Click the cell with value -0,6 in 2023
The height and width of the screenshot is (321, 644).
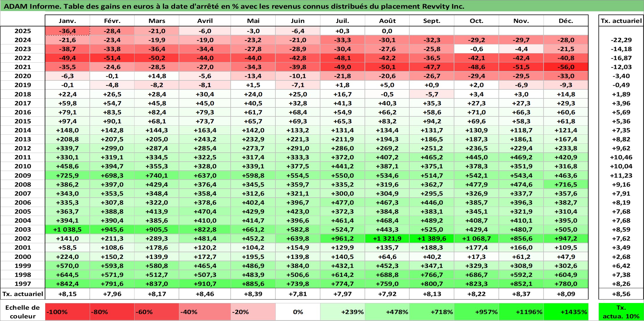(476, 49)
